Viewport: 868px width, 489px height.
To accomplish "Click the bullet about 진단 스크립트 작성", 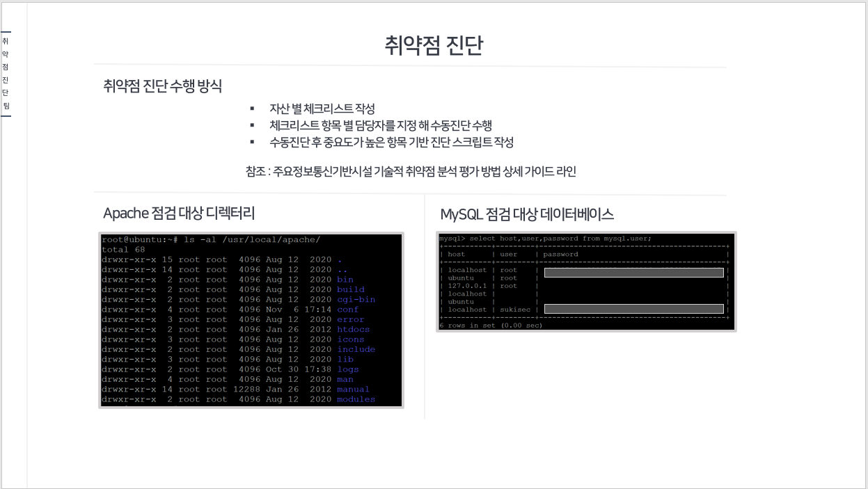I will pyautogui.click(x=391, y=142).
